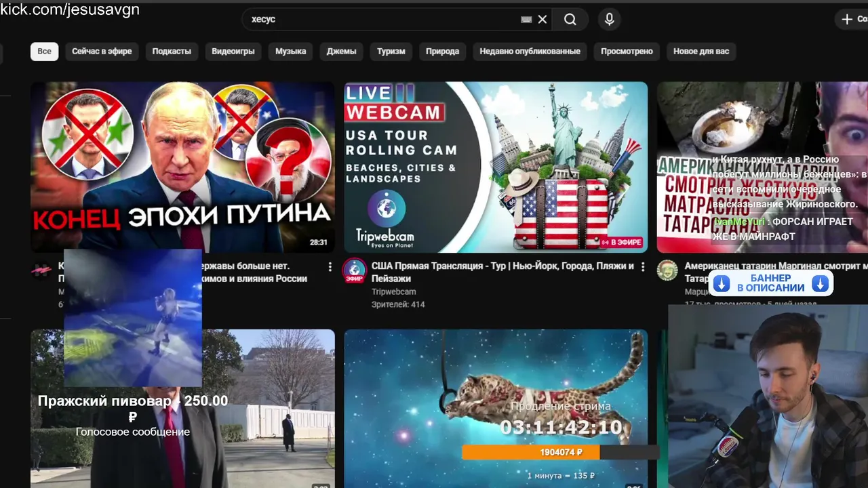Image resolution: width=868 pixels, height=488 pixels.
Task: Open channel avatar of Конец эпохи Путина video
Action: pos(42,270)
